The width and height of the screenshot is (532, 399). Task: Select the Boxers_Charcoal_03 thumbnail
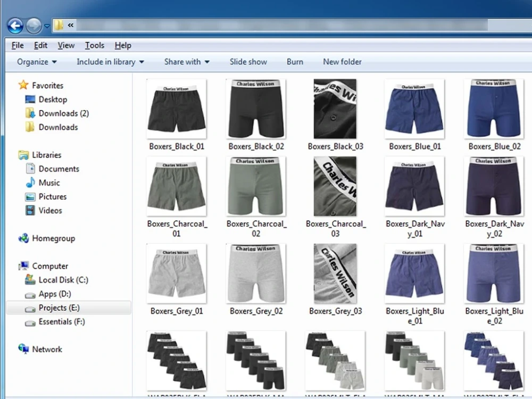(x=335, y=186)
